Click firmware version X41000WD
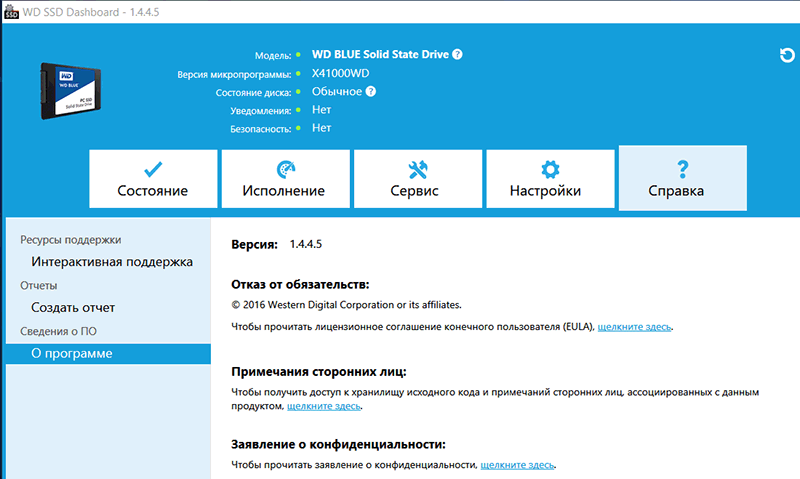 (340, 73)
